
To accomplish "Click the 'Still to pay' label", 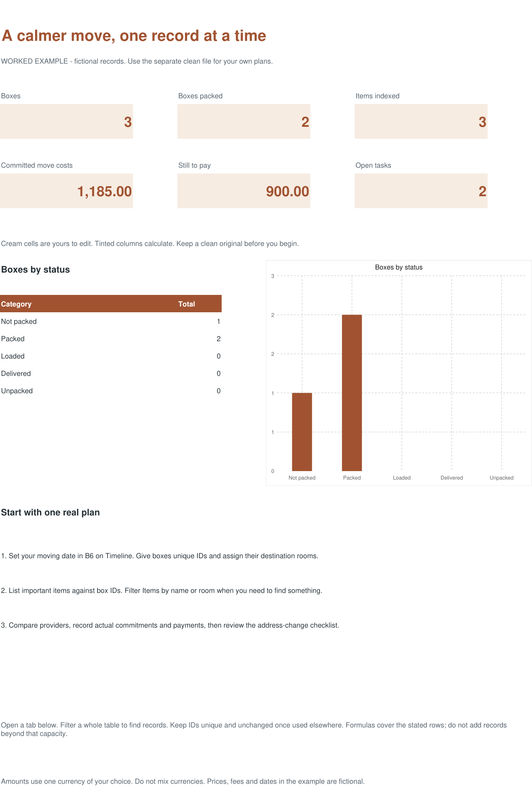I will (x=194, y=165).
